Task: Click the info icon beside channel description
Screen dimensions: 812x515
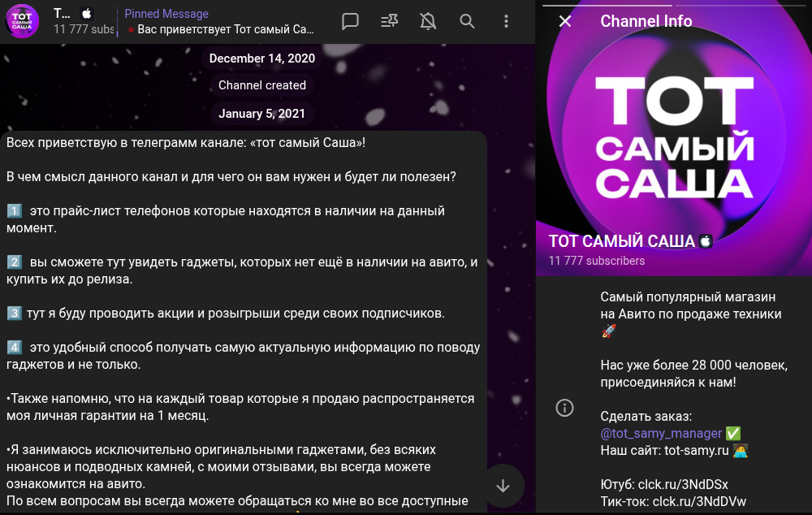Action: tap(564, 408)
